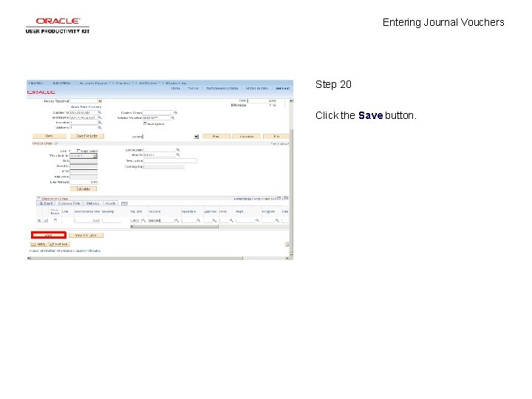Viewport: 532px width, 399px height.
Task: Click the Ship To lookup magnifier
Action: (x=177, y=154)
